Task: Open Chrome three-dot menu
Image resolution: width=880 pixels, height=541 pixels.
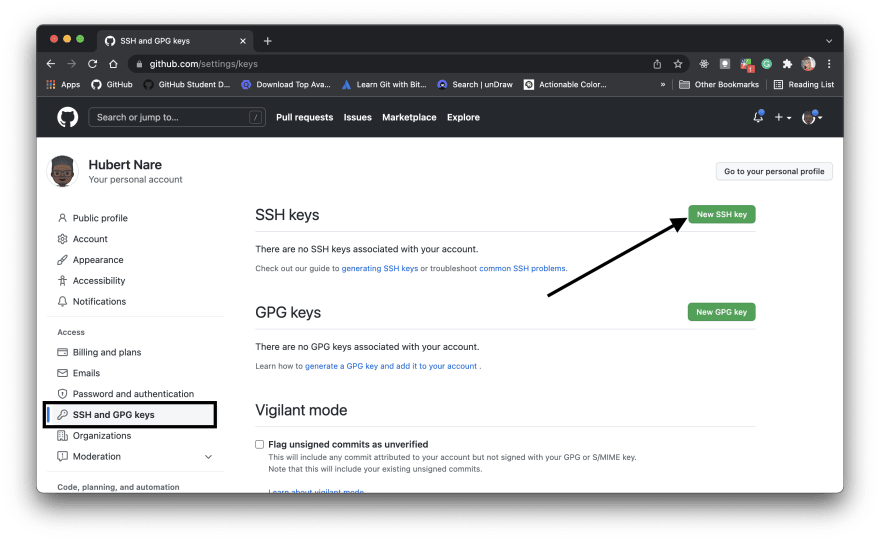Action: pos(828,64)
